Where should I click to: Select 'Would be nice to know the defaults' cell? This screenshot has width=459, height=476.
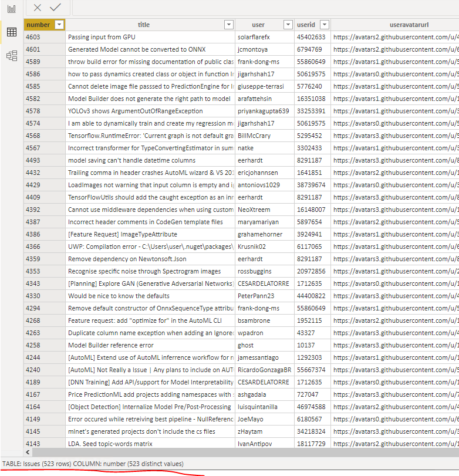point(150,296)
